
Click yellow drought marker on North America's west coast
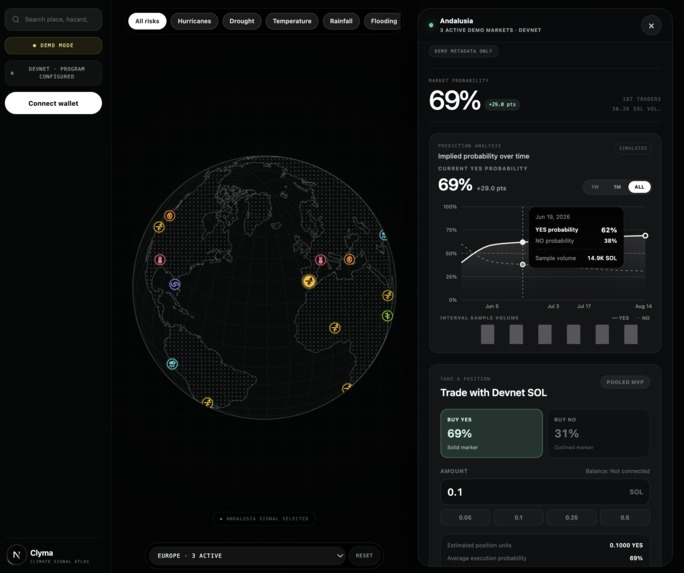click(x=159, y=227)
